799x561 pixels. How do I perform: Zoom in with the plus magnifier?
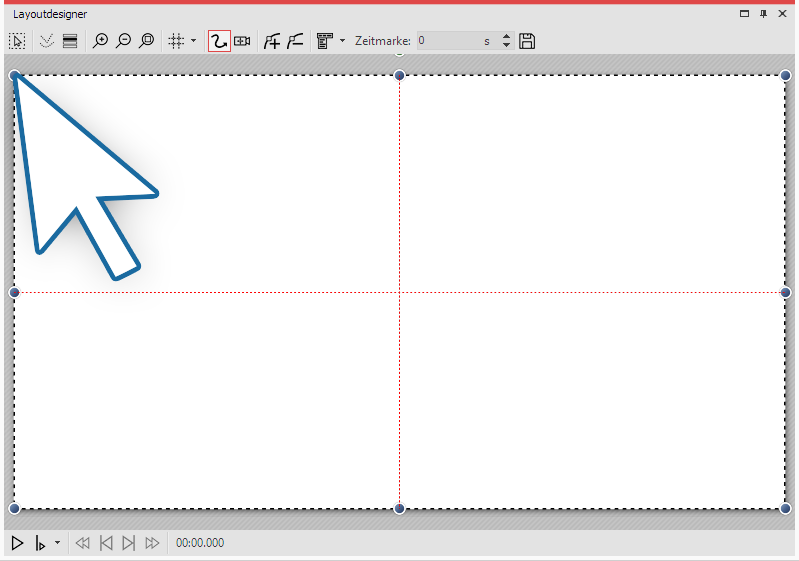[100, 41]
